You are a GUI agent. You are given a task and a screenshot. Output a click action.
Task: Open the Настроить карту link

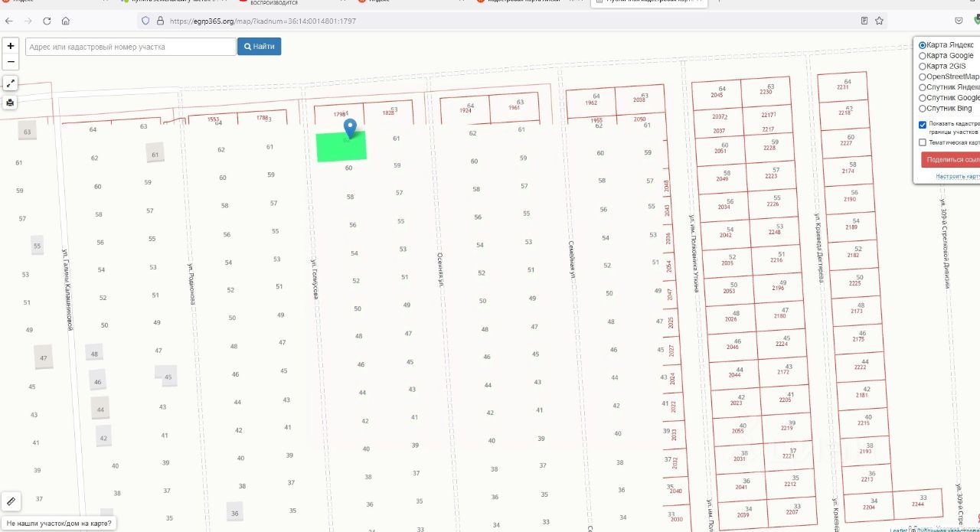click(x=958, y=177)
